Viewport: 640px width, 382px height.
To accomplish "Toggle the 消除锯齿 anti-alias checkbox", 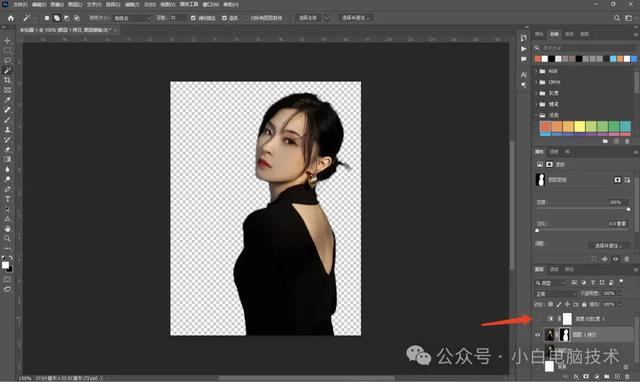I will [193, 18].
